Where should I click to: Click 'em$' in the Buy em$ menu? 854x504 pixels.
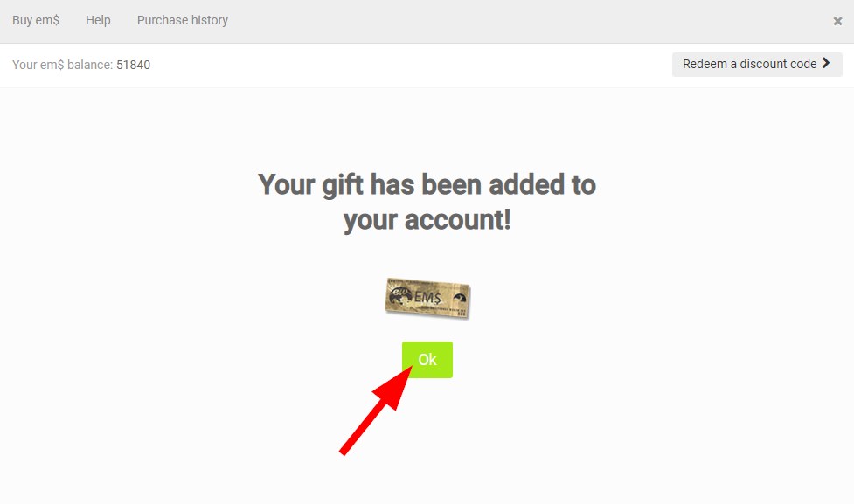click(x=47, y=20)
